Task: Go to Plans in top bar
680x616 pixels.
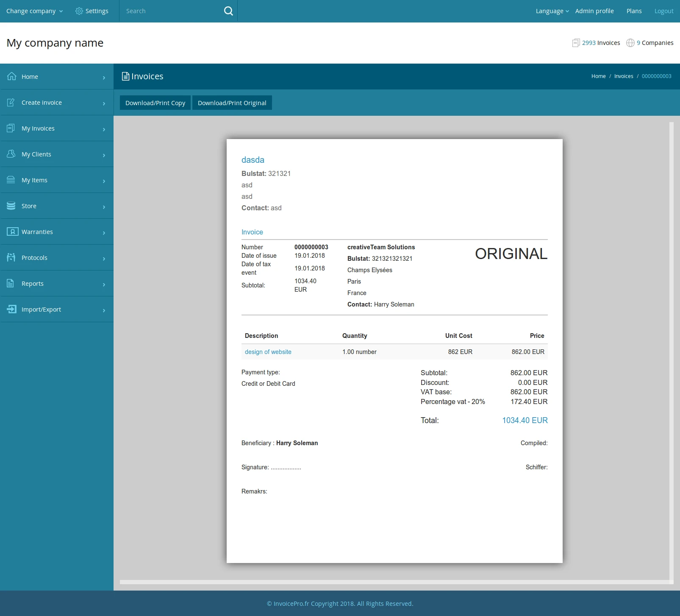Action: 634,11
